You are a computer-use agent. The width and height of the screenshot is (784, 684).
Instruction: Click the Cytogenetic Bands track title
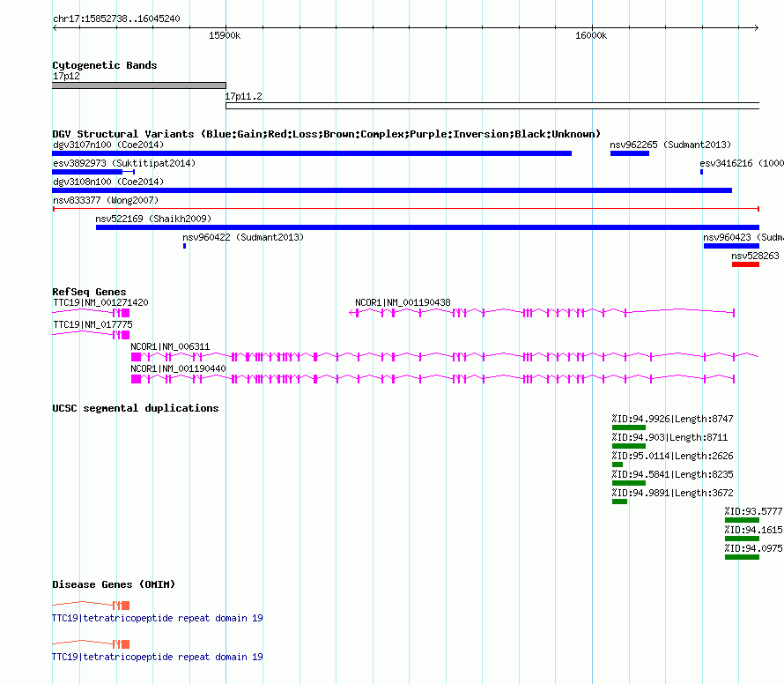point(105,65)
